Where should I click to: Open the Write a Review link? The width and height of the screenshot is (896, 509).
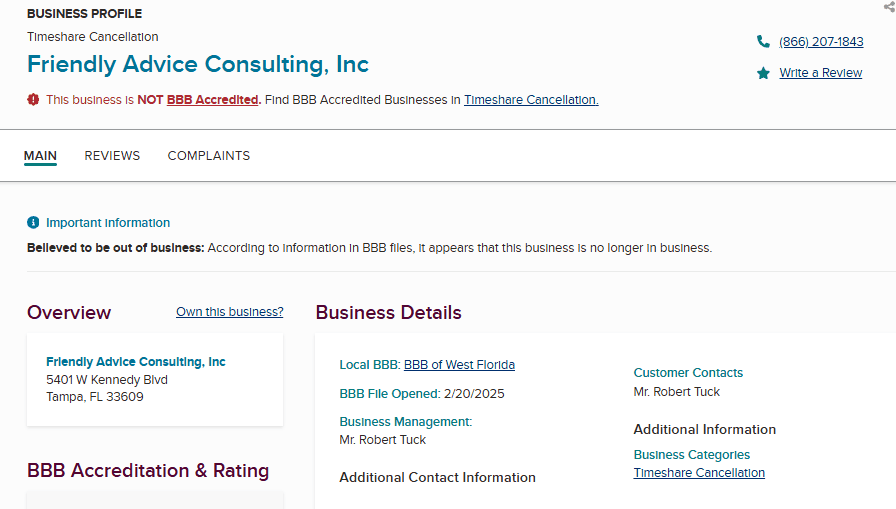[x=820, y=73]
